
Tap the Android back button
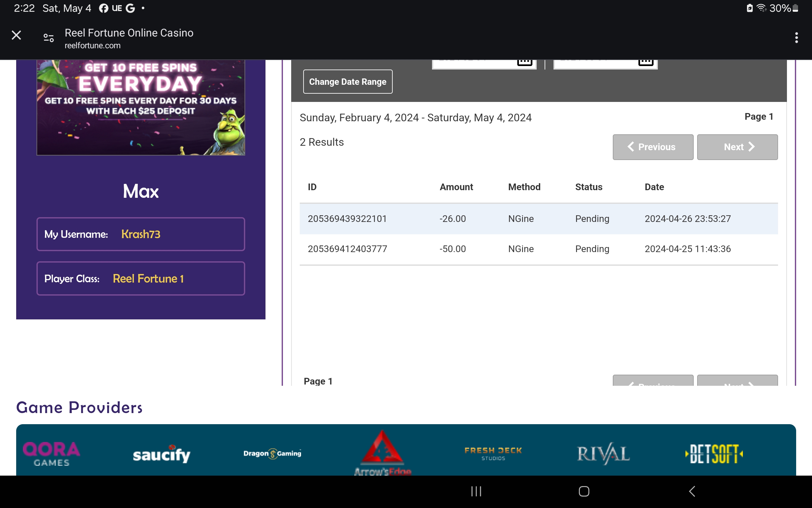[692, 491]
